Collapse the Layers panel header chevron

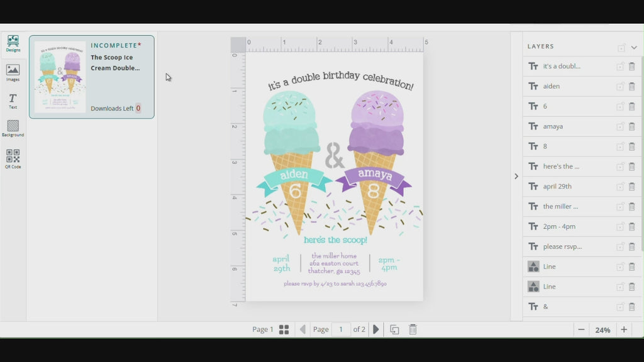tap(633, 47)
